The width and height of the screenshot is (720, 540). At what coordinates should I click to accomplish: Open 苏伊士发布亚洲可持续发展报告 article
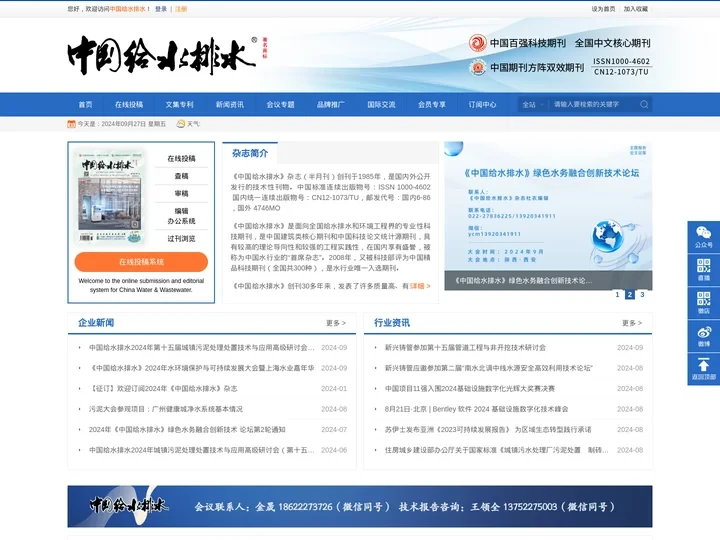click(x=488, y=430)
